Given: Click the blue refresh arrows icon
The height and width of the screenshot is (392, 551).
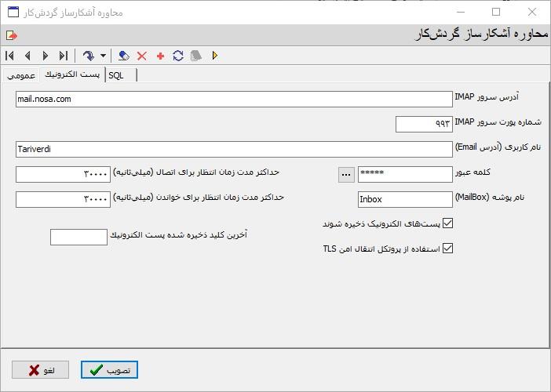Looking at the screenshot, I should tap(178, 56).
